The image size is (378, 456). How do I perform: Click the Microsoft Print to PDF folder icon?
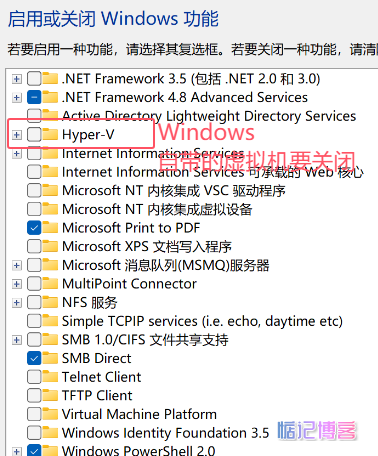tap(50, 228)
